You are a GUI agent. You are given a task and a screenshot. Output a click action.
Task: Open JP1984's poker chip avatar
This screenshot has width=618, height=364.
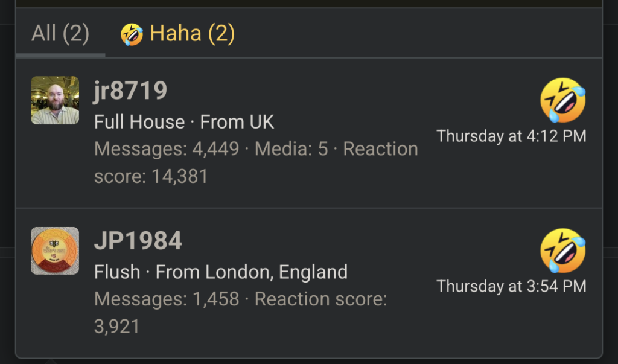pos(55,251)
